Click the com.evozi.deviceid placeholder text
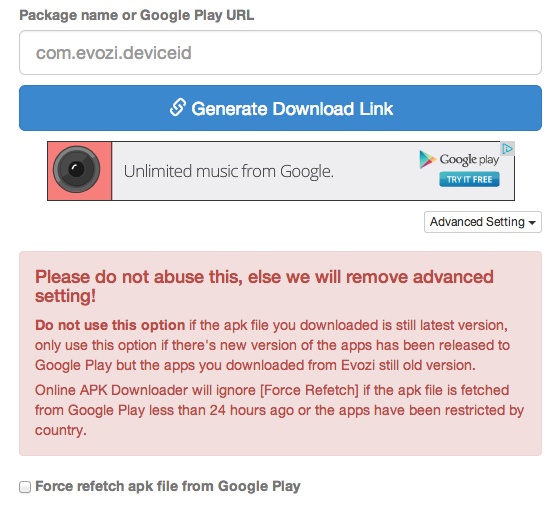The width and height of the screenshot is (546, 509). [x=114, y=53]
